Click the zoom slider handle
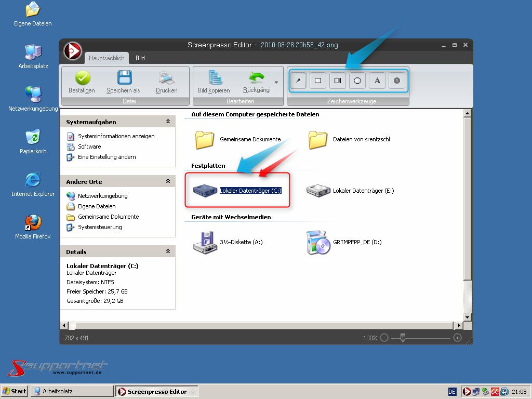Viewport: 532px width, 399px height. click(402, 338)
